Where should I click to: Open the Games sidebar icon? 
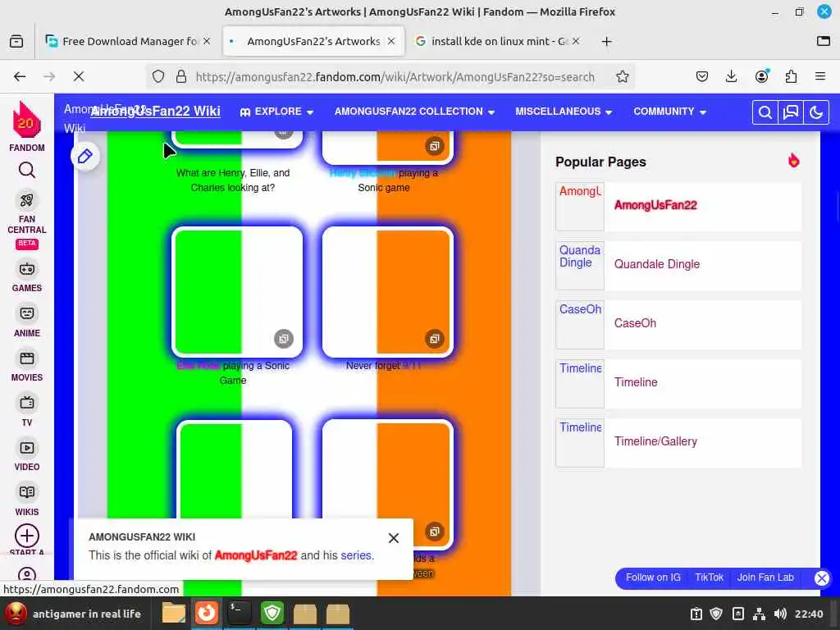point(27,269)
